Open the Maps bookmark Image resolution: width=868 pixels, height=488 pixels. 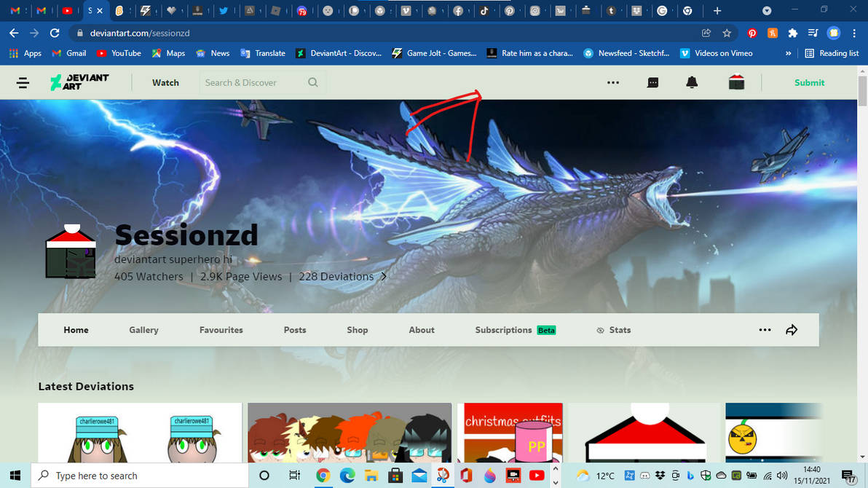(168, 53)
